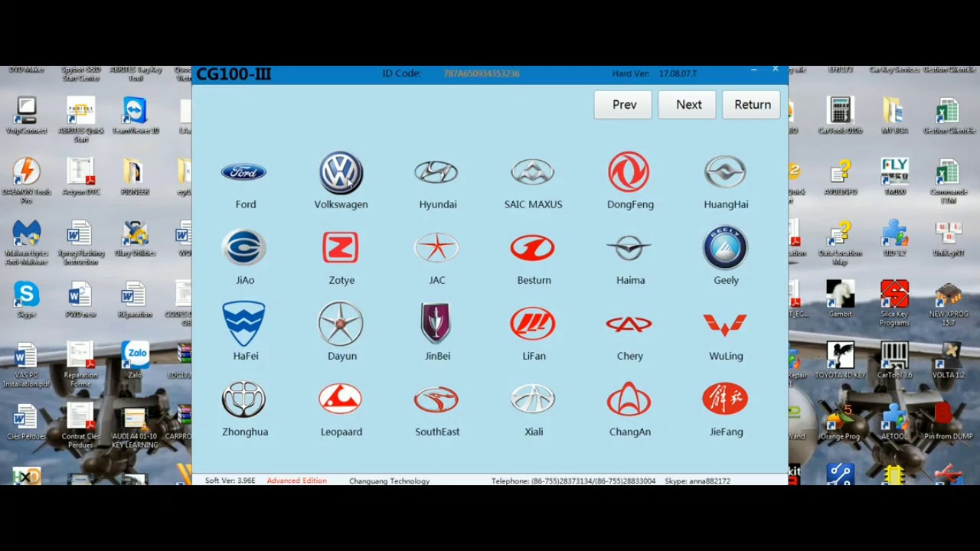Launch TOYOTA 4D KEY shortcut
The image size is (980, 551).
840,361
